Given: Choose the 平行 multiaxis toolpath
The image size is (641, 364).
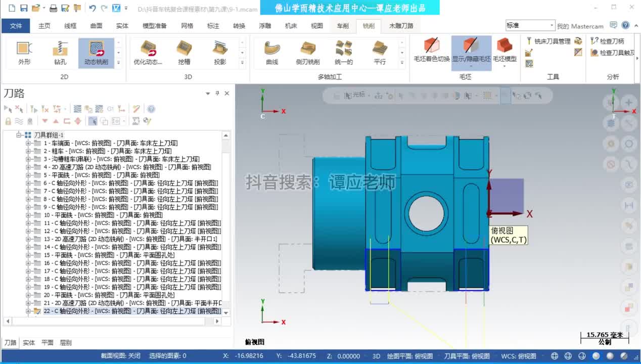Looking at the screenshot, I should click(380, 53).
